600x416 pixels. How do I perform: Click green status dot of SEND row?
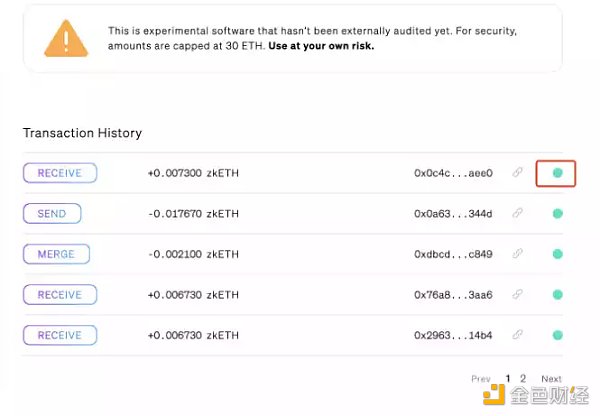[x=557, y=213]
